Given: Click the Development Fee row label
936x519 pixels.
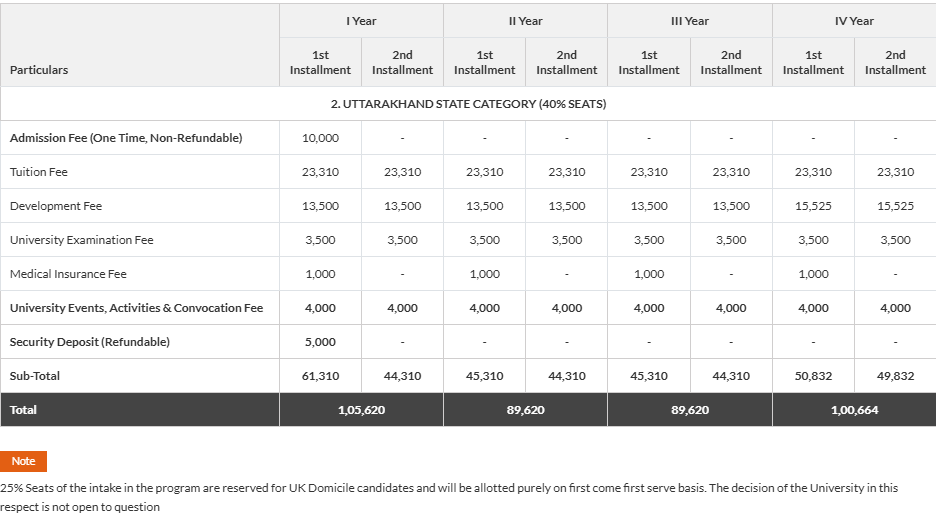Looking at the screenshot, I should (56, 206).
